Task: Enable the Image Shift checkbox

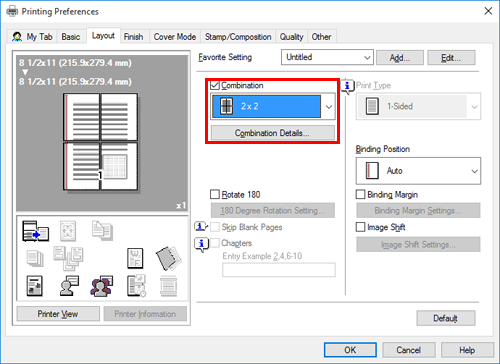Action: tap(360, 227)
